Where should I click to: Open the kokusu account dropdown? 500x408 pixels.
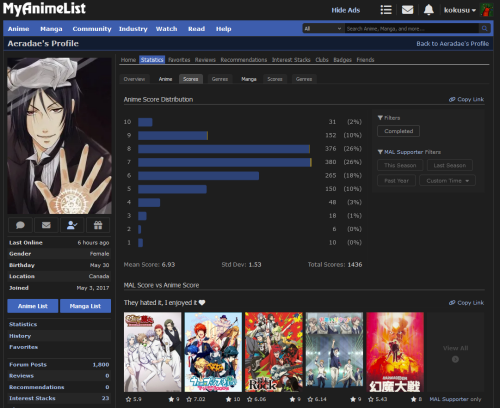[x=460, y=10]
